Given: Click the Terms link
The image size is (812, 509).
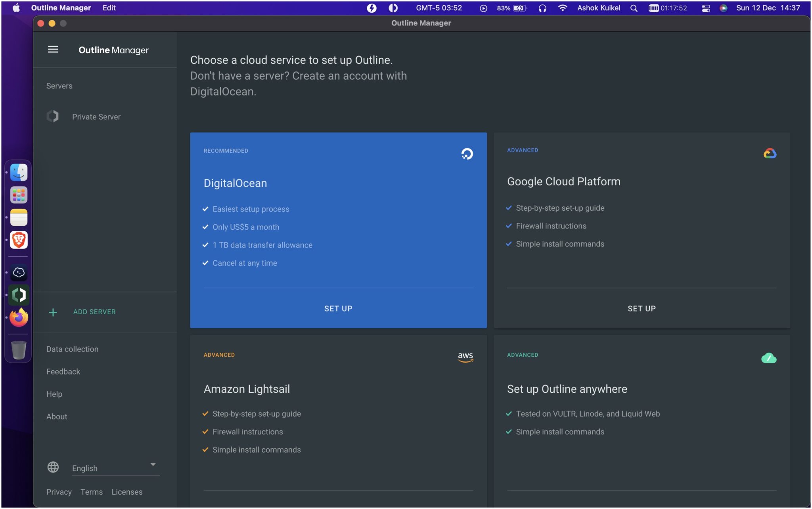Looking at the screenshot, I should point(92,492).
